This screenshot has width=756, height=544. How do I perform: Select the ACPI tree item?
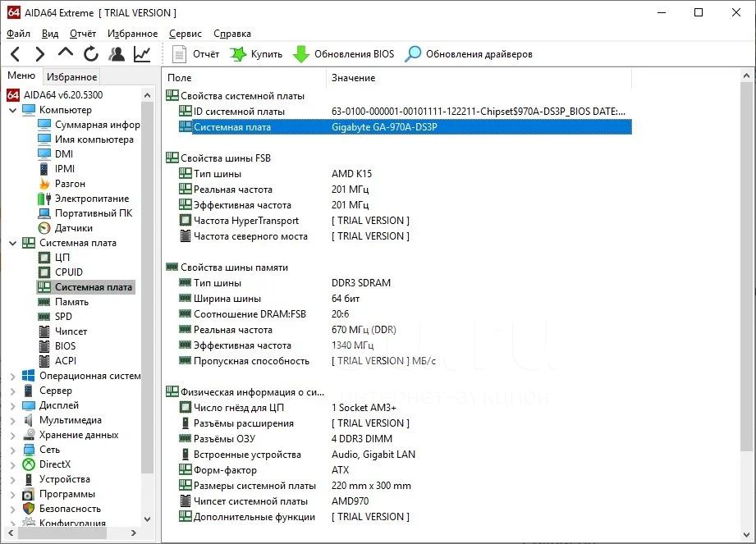tap(57, 361)
